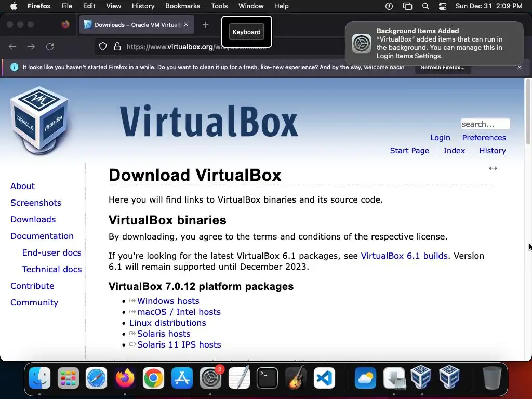
Task: Click the VirtualBox cube logo
Action: click(x=39, y=121)
